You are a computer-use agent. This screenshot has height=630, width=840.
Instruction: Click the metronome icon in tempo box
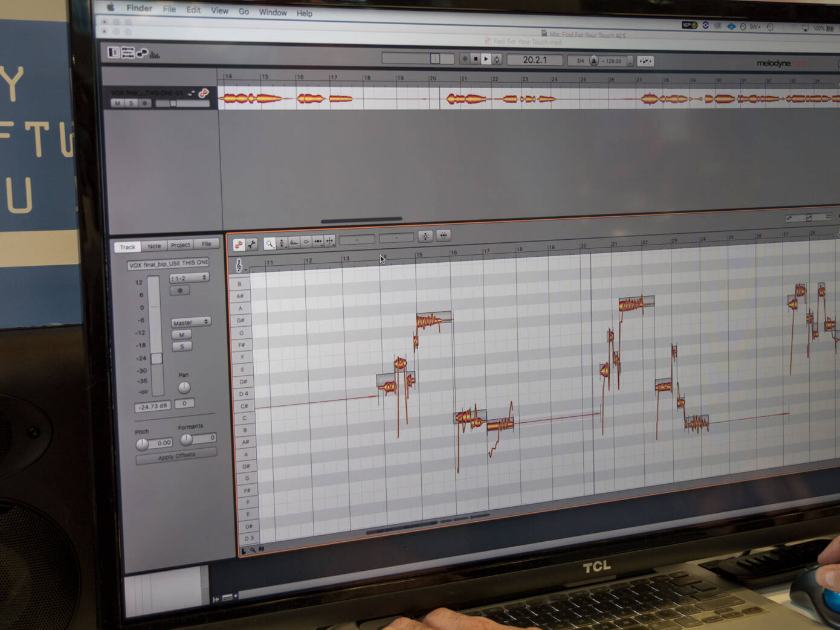click(x=593, y=60)
